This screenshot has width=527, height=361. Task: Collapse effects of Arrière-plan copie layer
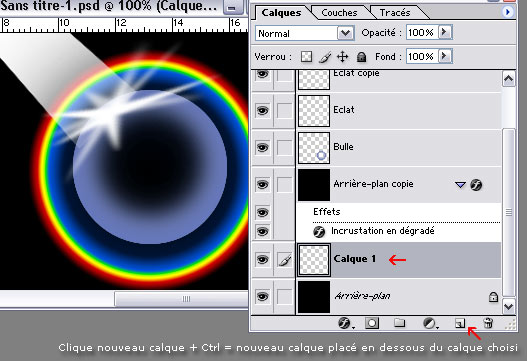tap(460, 185)
